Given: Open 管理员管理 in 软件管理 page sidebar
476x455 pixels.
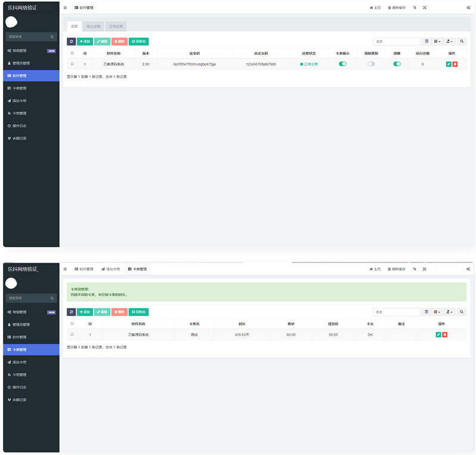Looking at the screenshot, I should pos(31,63).
